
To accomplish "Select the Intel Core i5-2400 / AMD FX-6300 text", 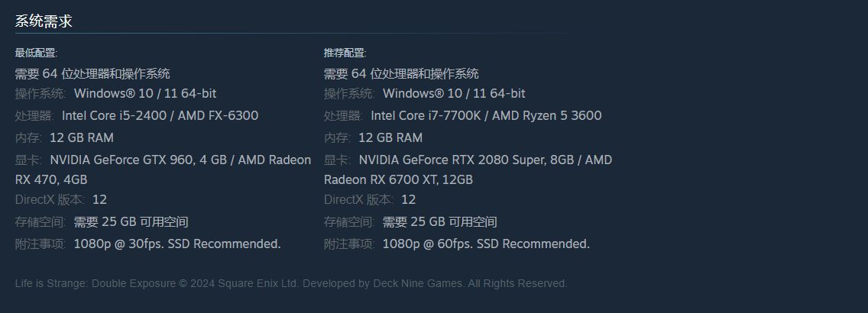I will pyautogui.click(x=160, y=116).
